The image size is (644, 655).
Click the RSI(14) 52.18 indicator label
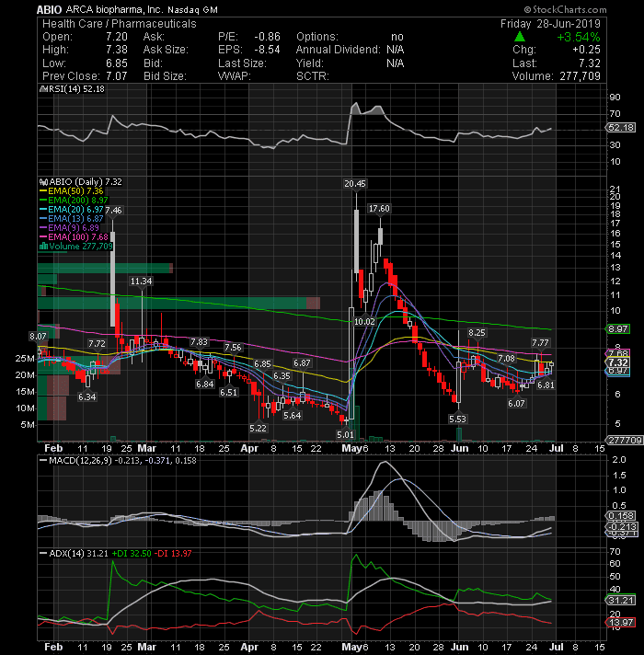pyautogui.click(x=76, y=89)
